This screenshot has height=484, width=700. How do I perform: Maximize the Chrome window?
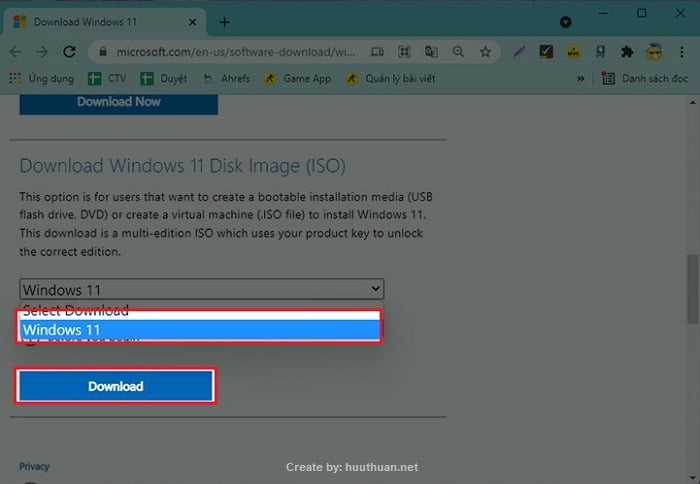coord(642,13)
